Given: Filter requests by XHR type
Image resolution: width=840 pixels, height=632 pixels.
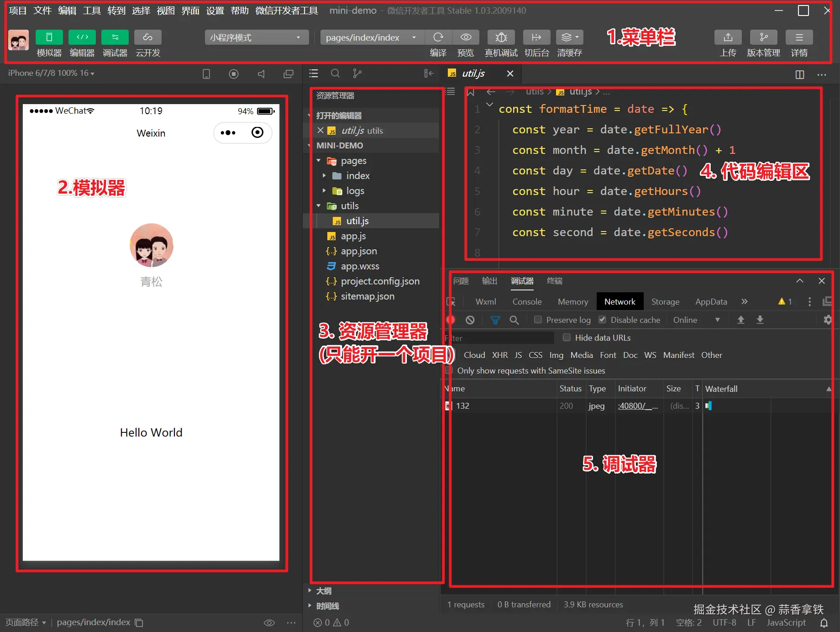Looking at the screenshot, I should pyautogui.click(x=500, y=355).
